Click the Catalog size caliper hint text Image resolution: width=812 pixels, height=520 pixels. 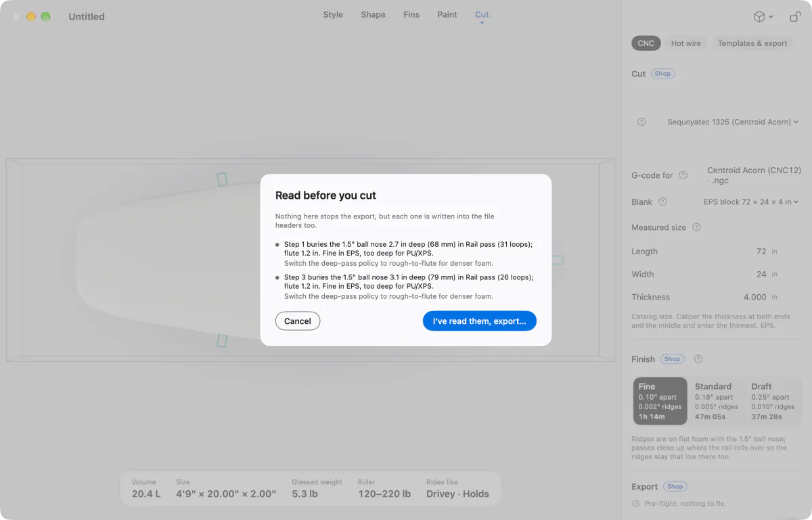tap(711, 321)
